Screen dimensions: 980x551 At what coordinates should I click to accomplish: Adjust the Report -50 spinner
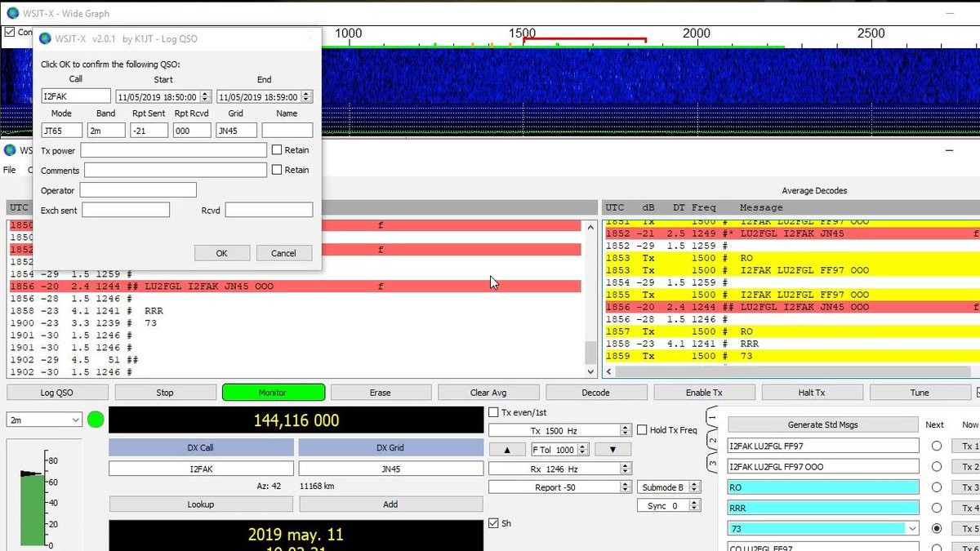(626, 487)
